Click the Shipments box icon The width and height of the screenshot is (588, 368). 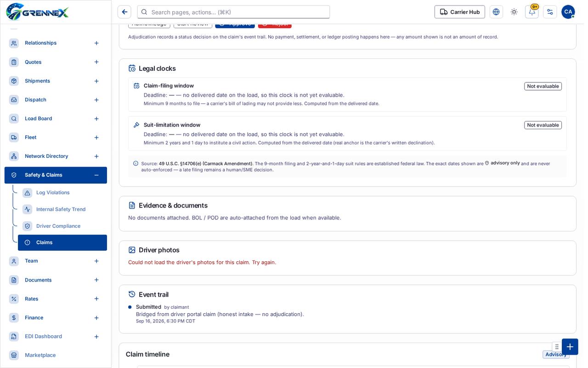point(14,81)
